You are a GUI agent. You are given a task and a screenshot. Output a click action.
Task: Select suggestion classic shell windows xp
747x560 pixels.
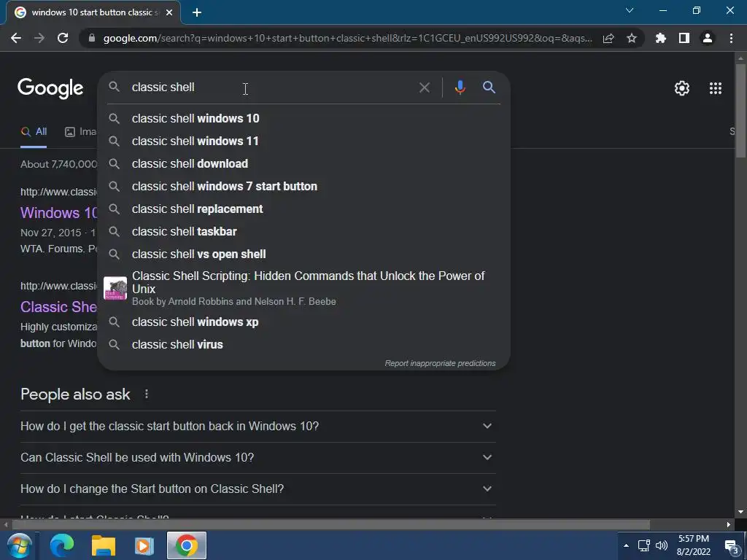(x=303, y=322)
